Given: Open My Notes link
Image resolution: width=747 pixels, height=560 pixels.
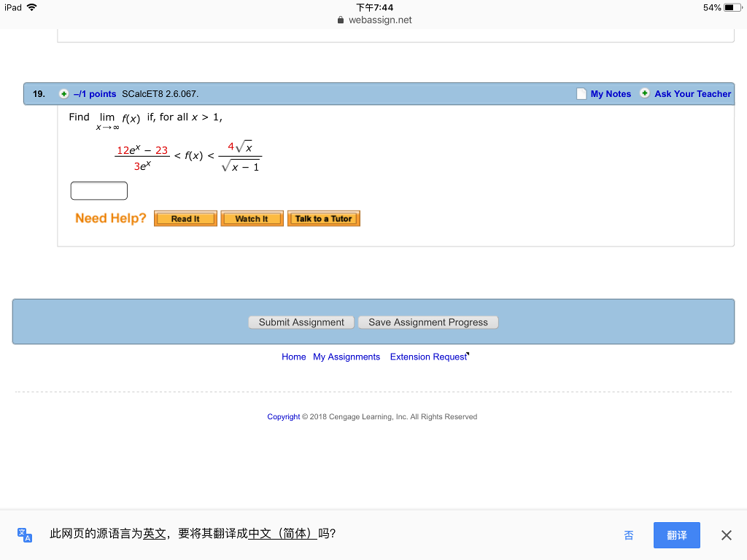Looking at the screenshot, I should coord(611,94).
